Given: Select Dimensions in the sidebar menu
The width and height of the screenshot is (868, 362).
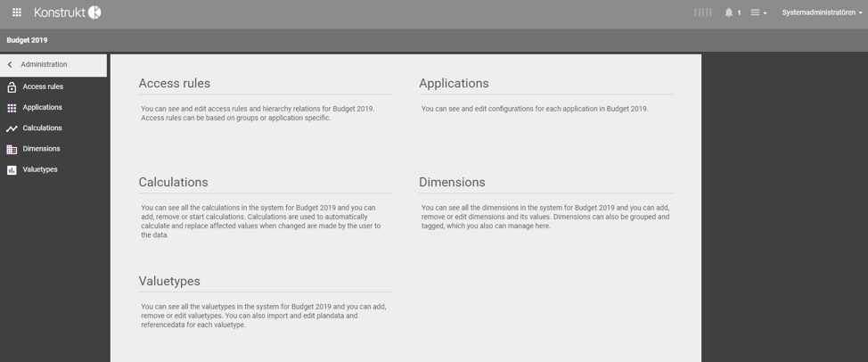Looking at the screenshot, I should click(41, 149).
